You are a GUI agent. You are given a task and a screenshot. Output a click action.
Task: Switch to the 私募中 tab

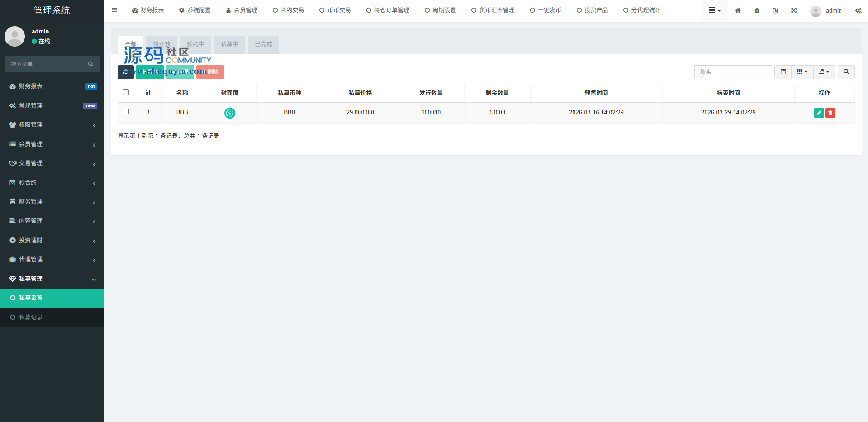229,44
